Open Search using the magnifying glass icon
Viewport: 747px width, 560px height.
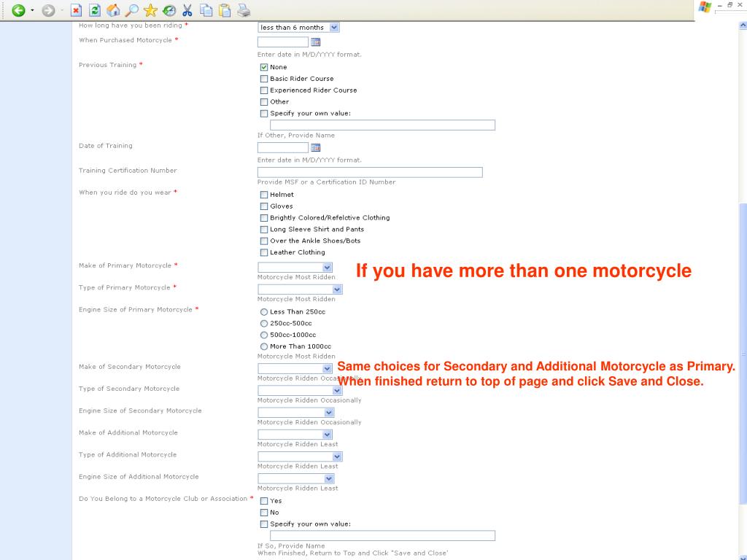pos(132,10)
